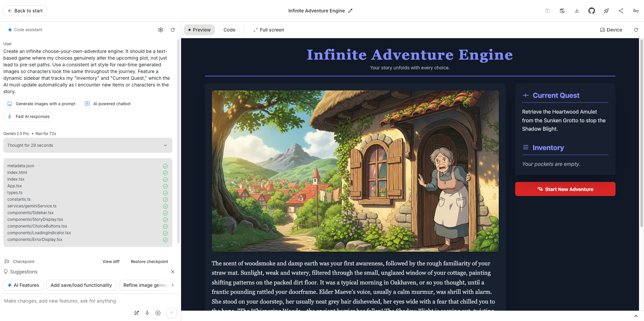This screenshot has height=321, width=644.
Task: Download the project code
Action: [x=577, y=11]
